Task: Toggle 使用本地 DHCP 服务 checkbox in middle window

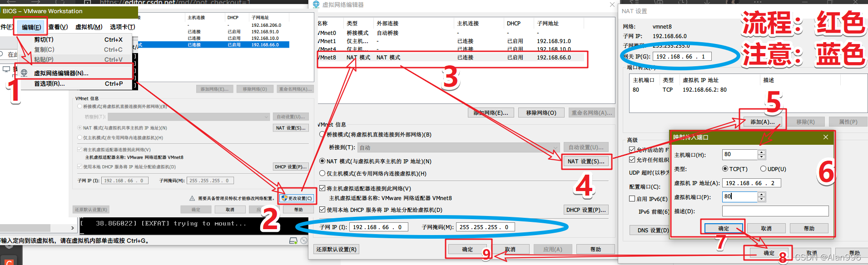Action: (322, 210)
